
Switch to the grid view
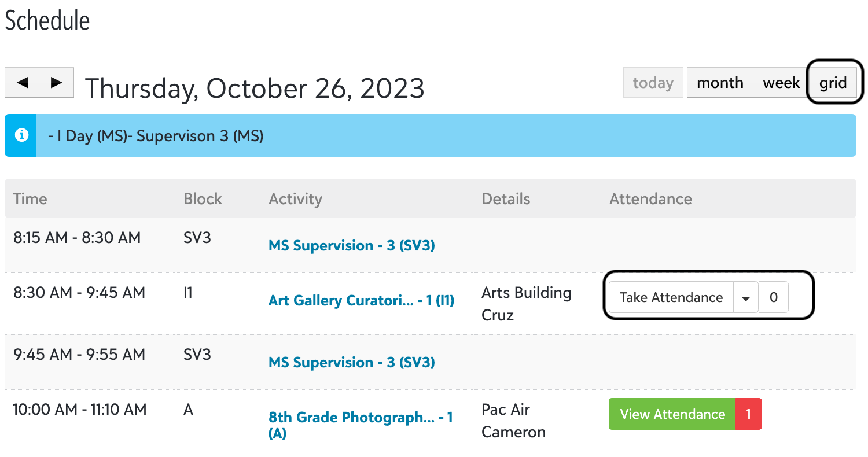click(x=833, y=83)
